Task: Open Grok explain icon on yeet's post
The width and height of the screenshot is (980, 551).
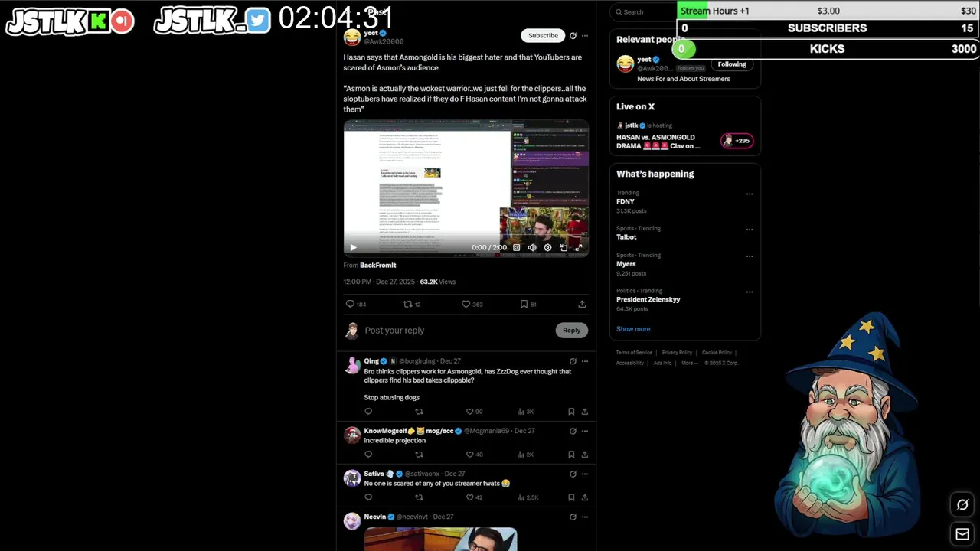Action: pos(573,35)
